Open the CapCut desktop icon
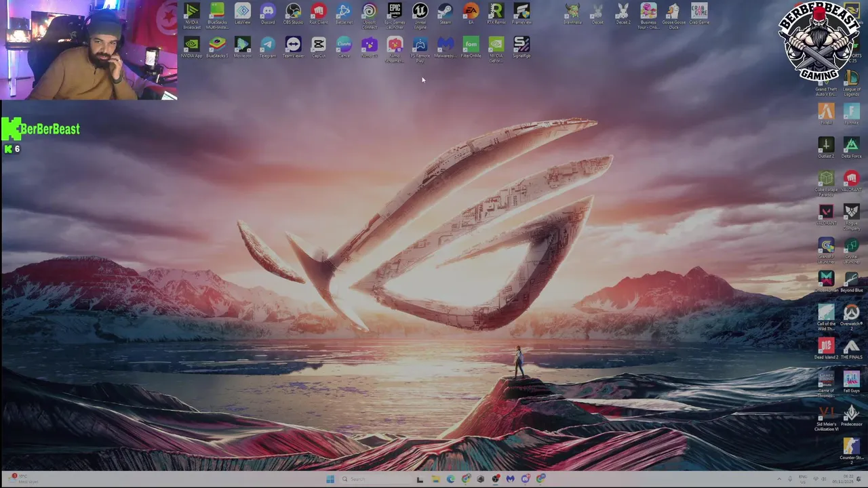 pyautogui.click(x=319, y=47)
